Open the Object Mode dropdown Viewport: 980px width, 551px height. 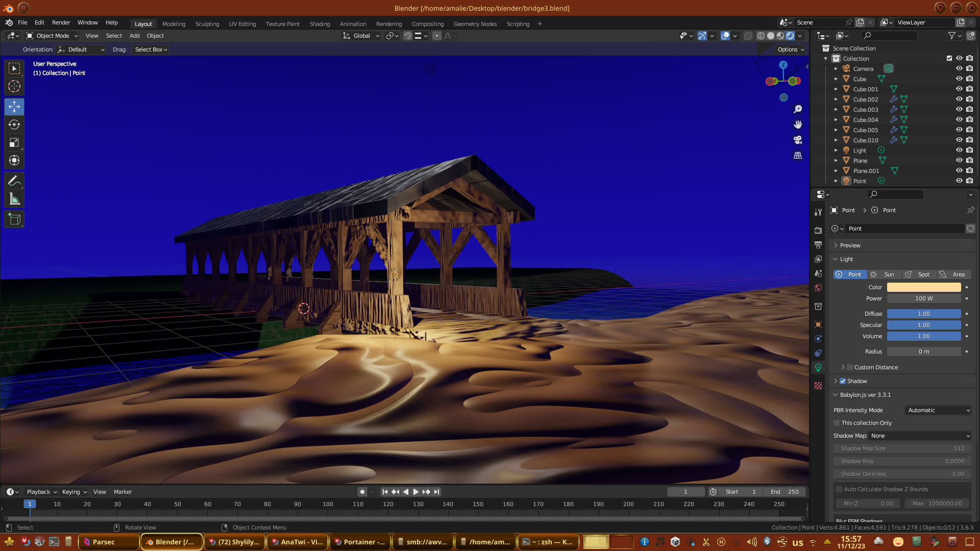coord(52,36)
